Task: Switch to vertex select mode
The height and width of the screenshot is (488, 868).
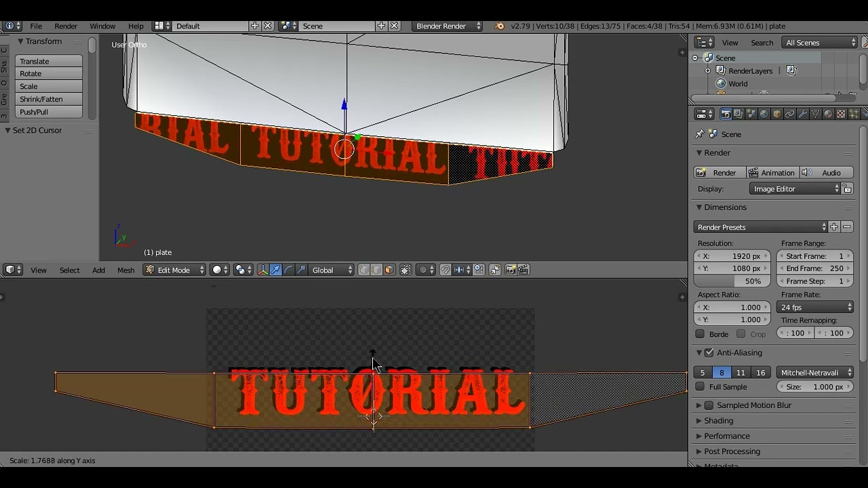Action: pos(363,270)
